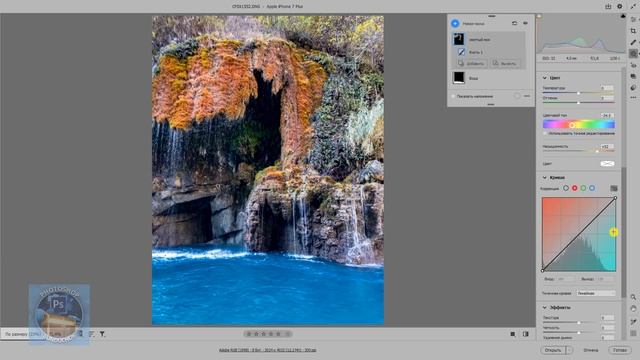This screenshot has height=360, width=640.
Task: Set star rating in bottom bar
Action: pos(268,334)
